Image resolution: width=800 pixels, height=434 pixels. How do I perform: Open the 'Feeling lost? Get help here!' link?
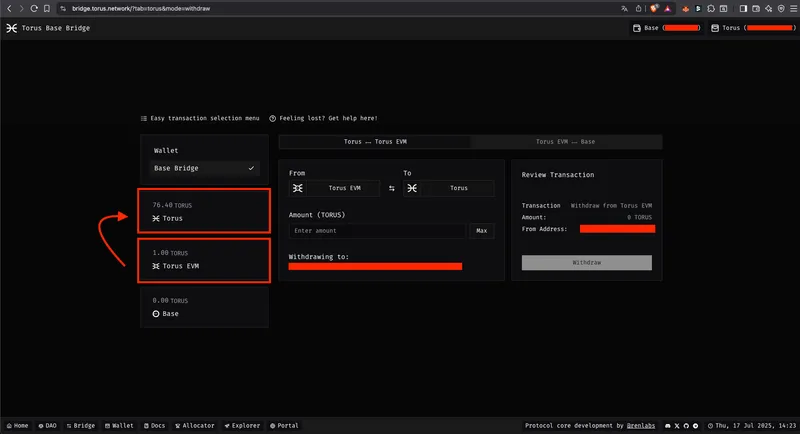point(323,118)
